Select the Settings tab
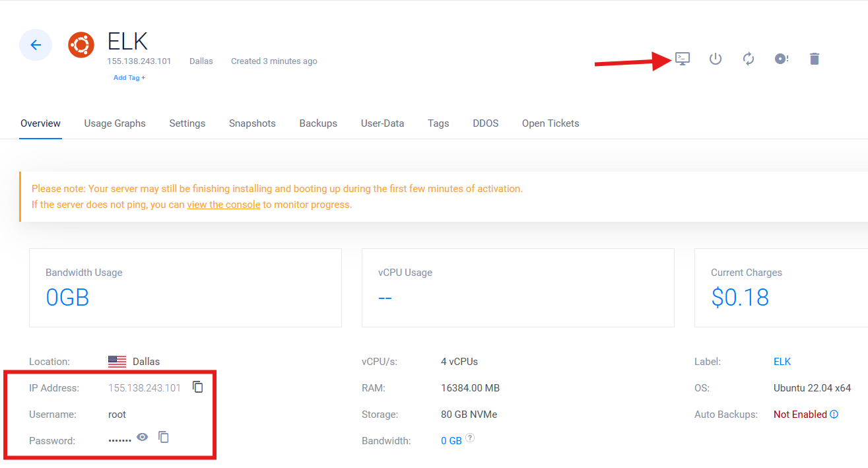The width and height of the screenshot is (868, 468). [x=187, y=123]
